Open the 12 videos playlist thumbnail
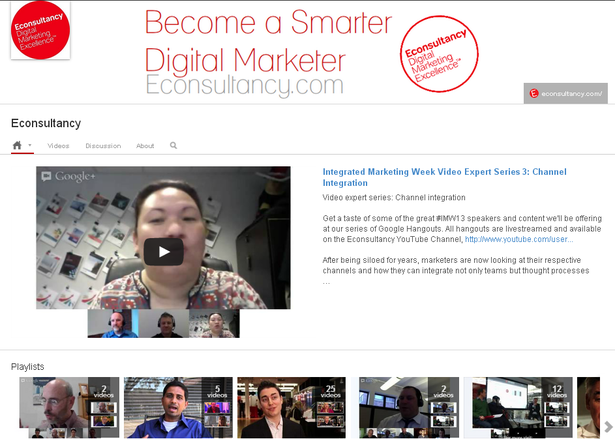The image size is (615, 439). [x=518, y=407]
